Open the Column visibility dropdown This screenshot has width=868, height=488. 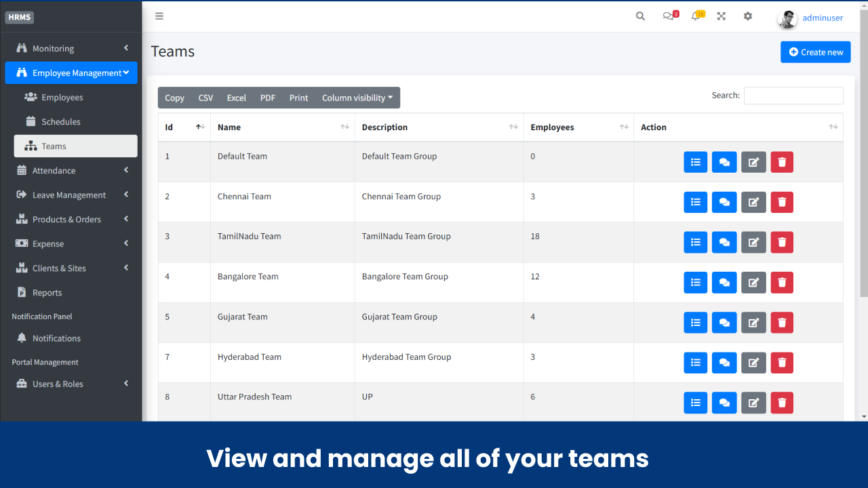tap(357, 98)
